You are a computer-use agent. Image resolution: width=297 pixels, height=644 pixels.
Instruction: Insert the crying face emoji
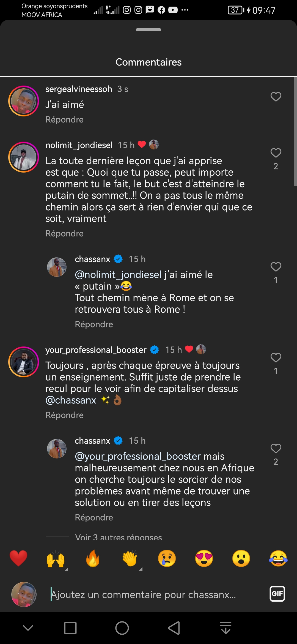point(167,559)
